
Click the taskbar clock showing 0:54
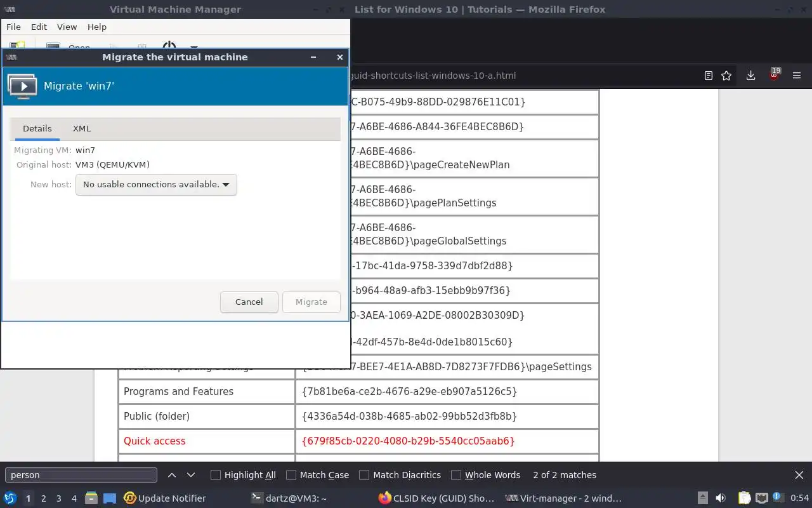click(x=799, y=498)
